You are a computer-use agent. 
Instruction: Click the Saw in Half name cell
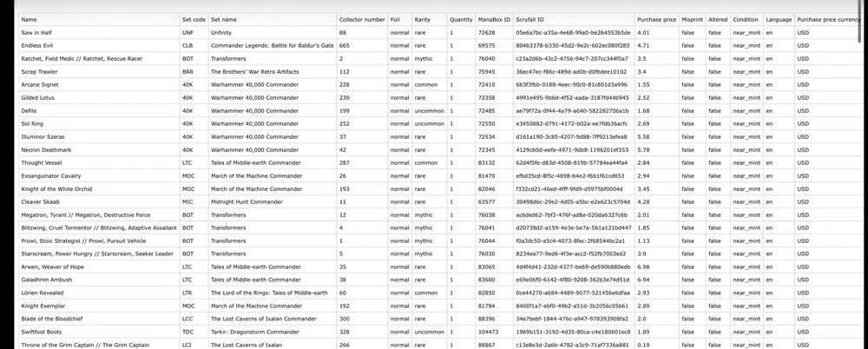click(x=36, y=32)
